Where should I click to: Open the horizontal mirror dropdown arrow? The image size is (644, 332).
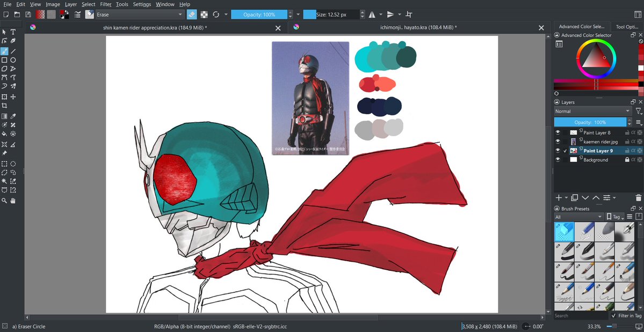(381, 14)
